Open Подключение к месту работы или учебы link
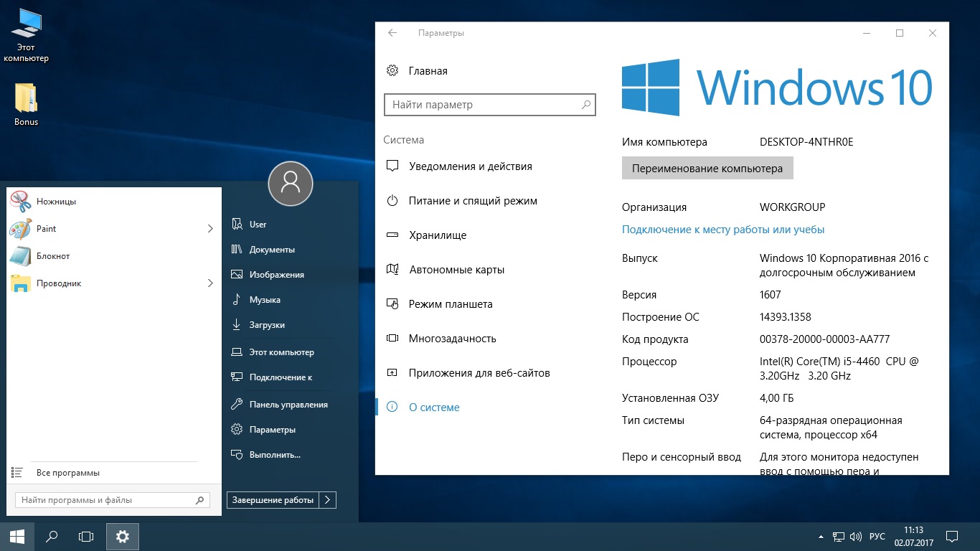Viewport: 980px width, 551px height. (723, 230)
